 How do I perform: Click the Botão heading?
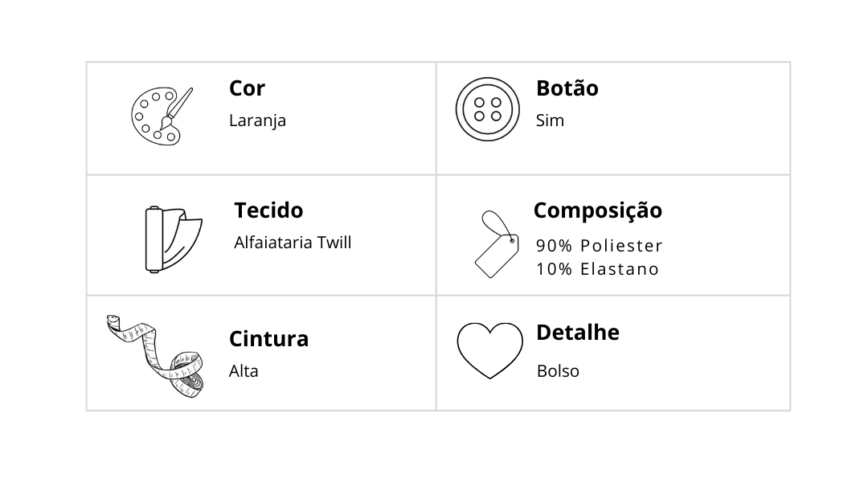(x=567, y=88)
